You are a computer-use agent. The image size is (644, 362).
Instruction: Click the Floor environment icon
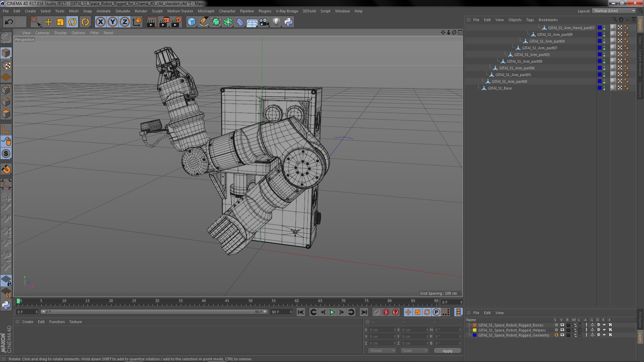[x=252, y=22]
